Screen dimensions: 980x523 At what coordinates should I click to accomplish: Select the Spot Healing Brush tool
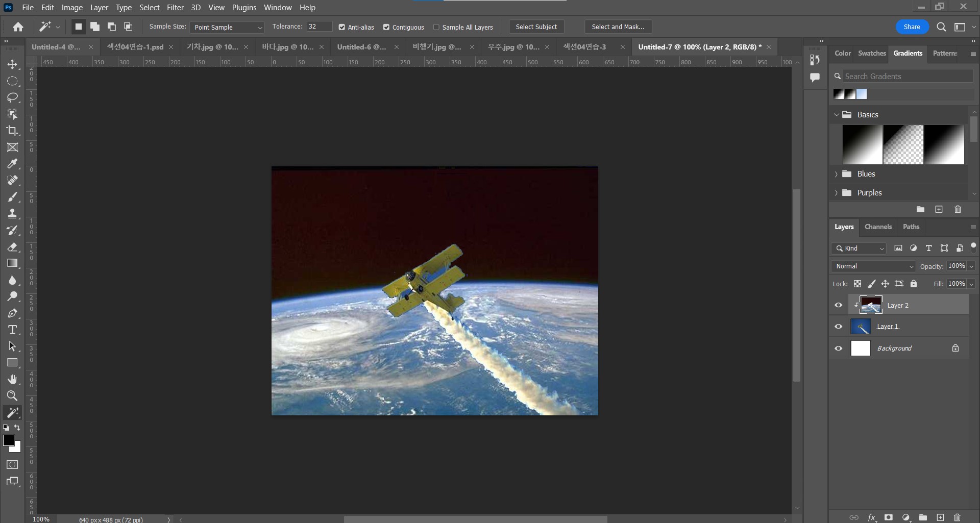pos(12,180)
